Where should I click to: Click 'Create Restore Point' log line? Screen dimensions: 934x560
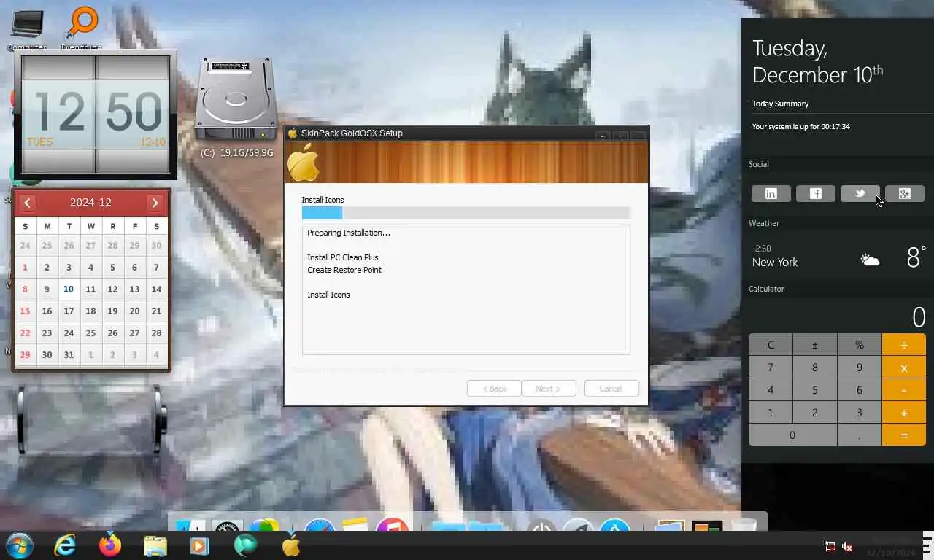pos(344,270)
